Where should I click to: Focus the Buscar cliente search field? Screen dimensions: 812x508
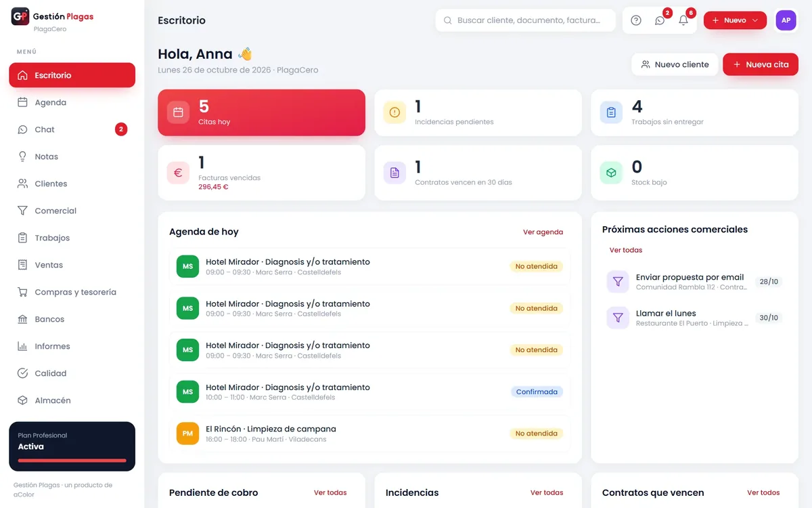pos(526,20)
